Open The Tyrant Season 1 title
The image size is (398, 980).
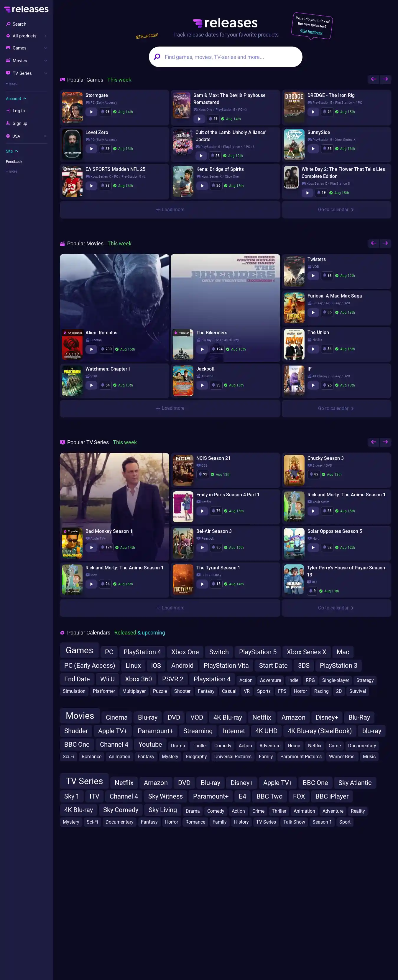click(218, 568)
